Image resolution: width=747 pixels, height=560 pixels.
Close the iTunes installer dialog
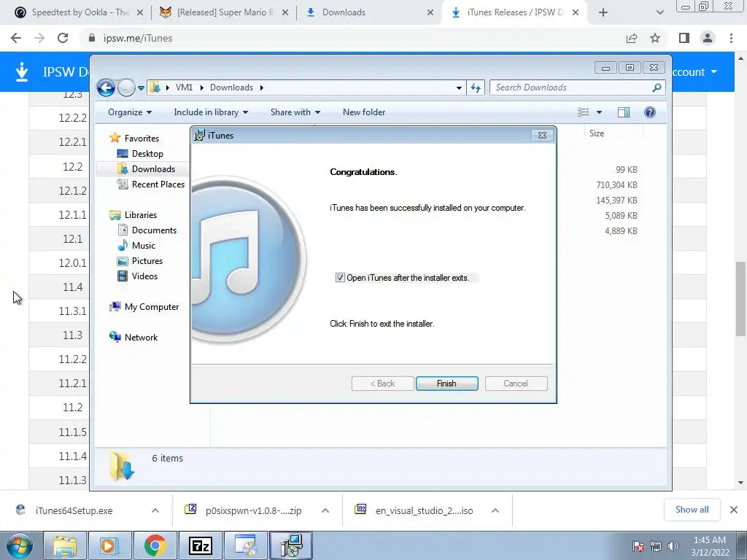[x=542, y=135]
